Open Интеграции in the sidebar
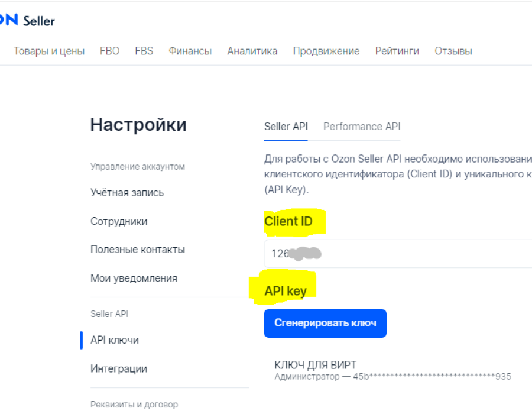This screenshot has height=414, width=532. tap(118, 368)
